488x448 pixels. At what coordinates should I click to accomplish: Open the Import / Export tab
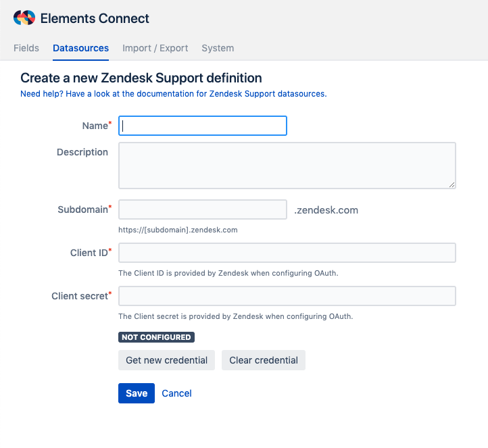click(x=155, y=48)
